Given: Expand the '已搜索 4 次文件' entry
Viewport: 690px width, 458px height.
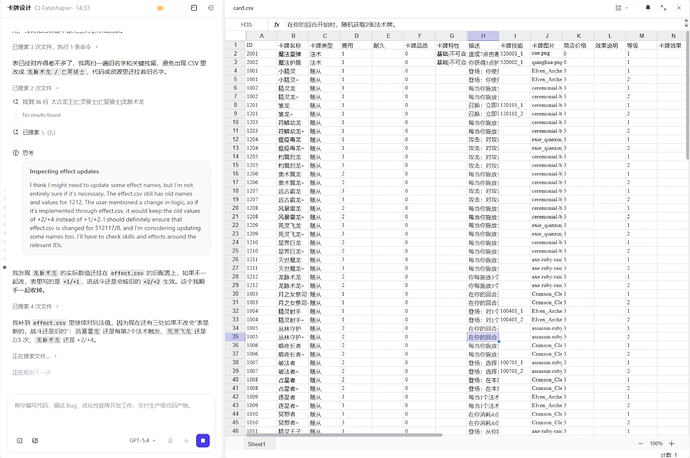Looking at the screenshot, I should click(35, 306).
